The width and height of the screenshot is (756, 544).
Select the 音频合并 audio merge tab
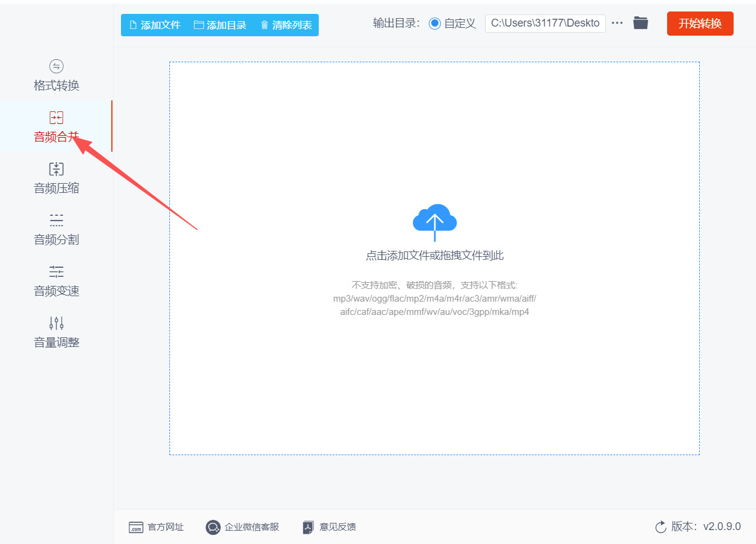tap(56, 127)
